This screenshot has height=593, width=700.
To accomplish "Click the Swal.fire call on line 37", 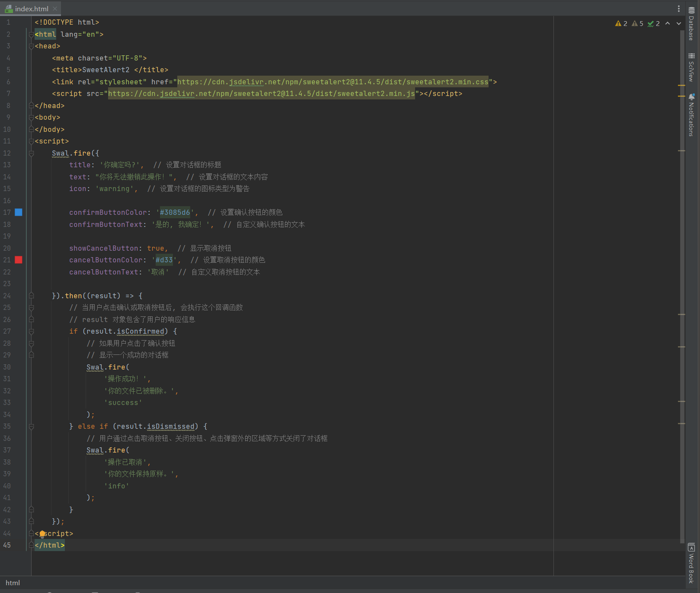I will (108, 450).
